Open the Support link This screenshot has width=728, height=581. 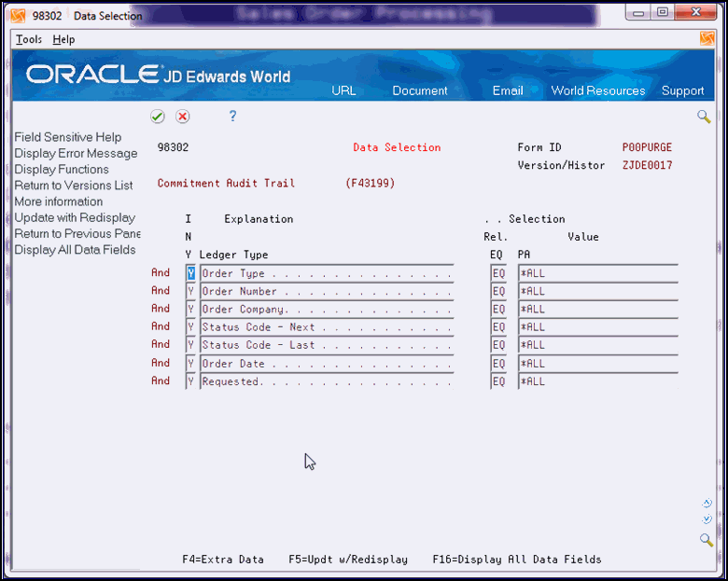[682, 90]
